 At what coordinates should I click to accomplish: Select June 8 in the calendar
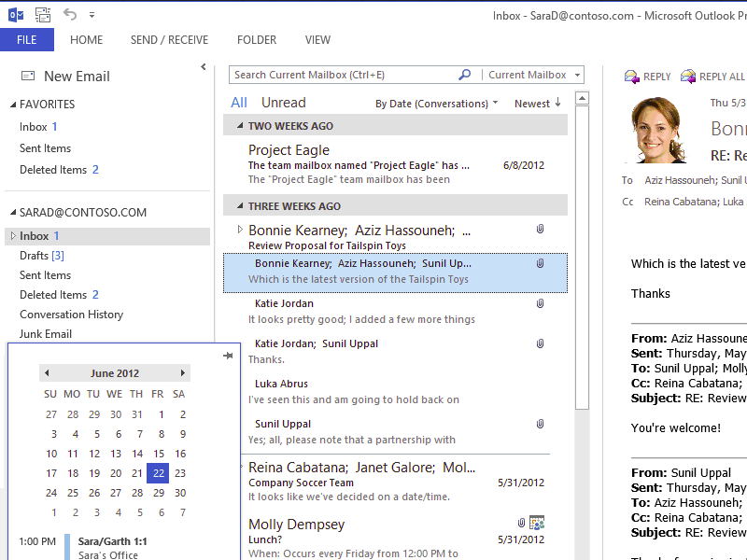pos(162,434)
